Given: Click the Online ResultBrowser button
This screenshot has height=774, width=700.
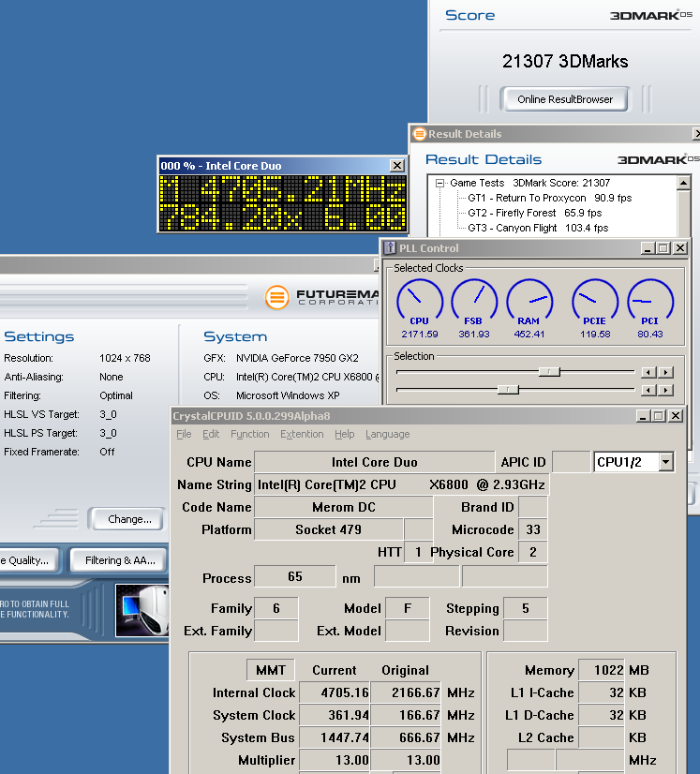Looking at the screenshot, I should (x=565, y=99).
